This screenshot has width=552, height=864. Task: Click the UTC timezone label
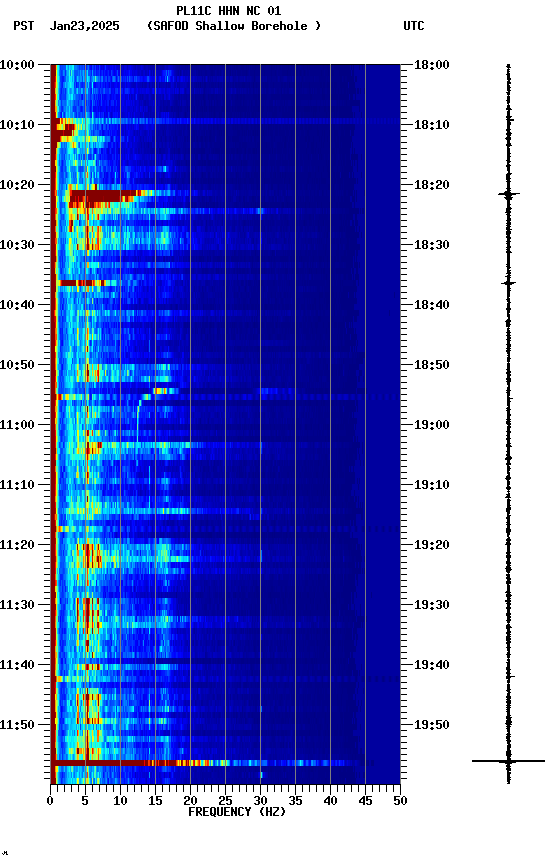pyautogui.click(x=414, y=26)
